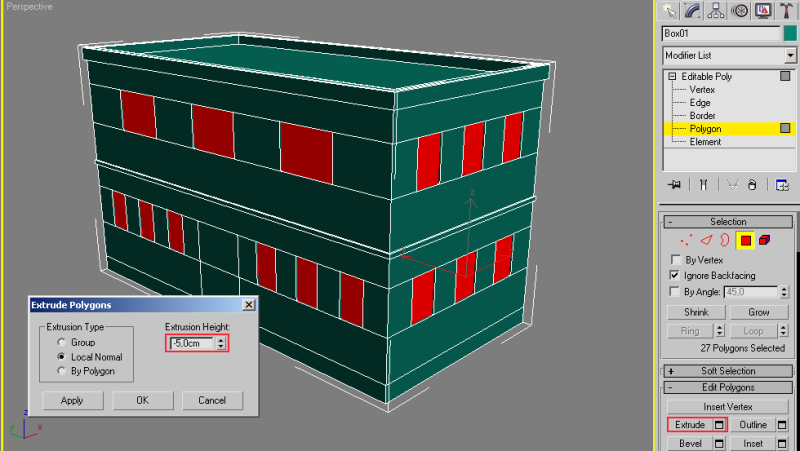Click Extrusion Height spinner arrows
This screenshot has width=800, height=451.
(221, 343)
